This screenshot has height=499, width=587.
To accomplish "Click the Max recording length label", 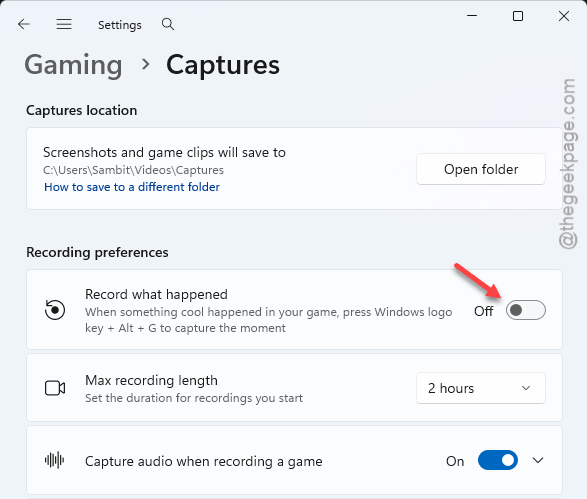I will [x=151, y=380].
